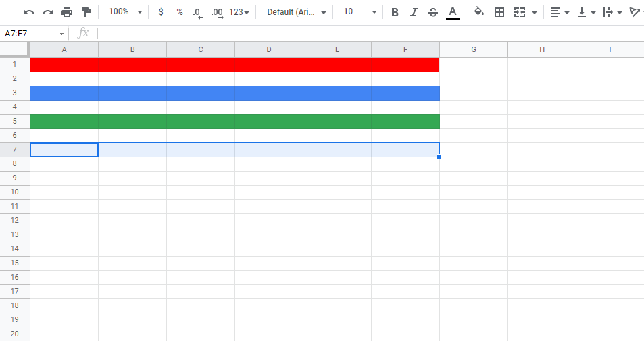The image size is (644, 341).
Task: Open the 123 more formats menu
Action: (239, 12)
